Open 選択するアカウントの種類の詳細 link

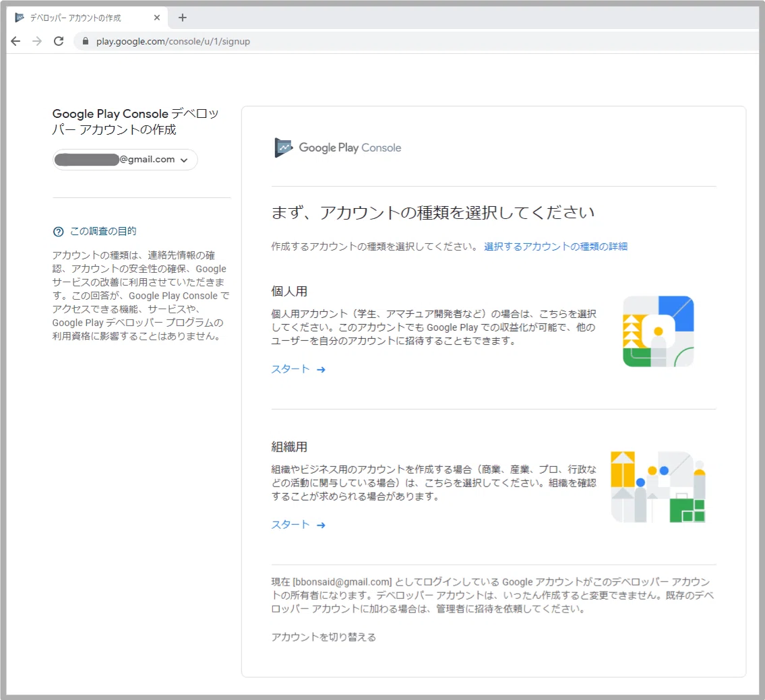point(555,247)
